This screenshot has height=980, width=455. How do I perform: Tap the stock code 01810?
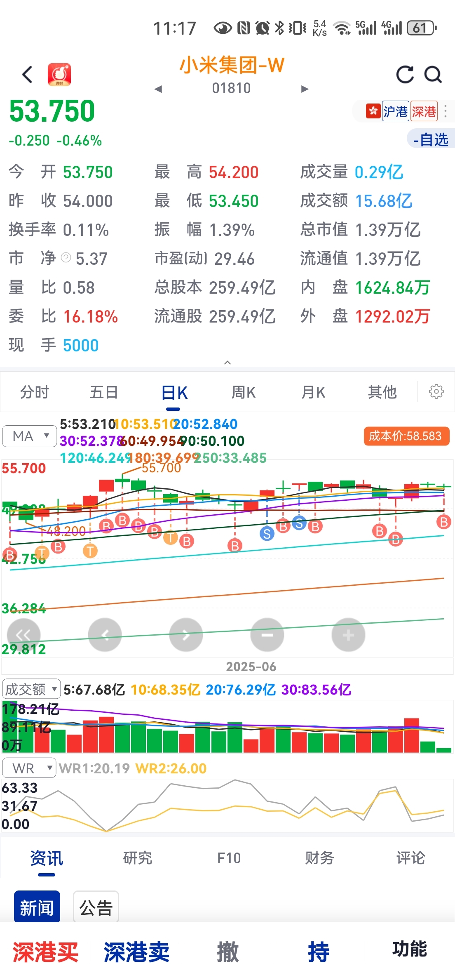pos(231,88)
